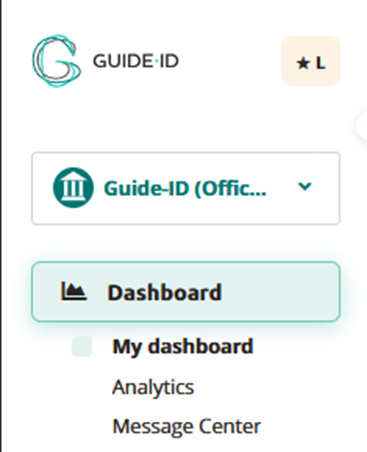The width and height of the screenshot is (367, 452).
Task: Click the museum building icon
Action: click(73, 188)
